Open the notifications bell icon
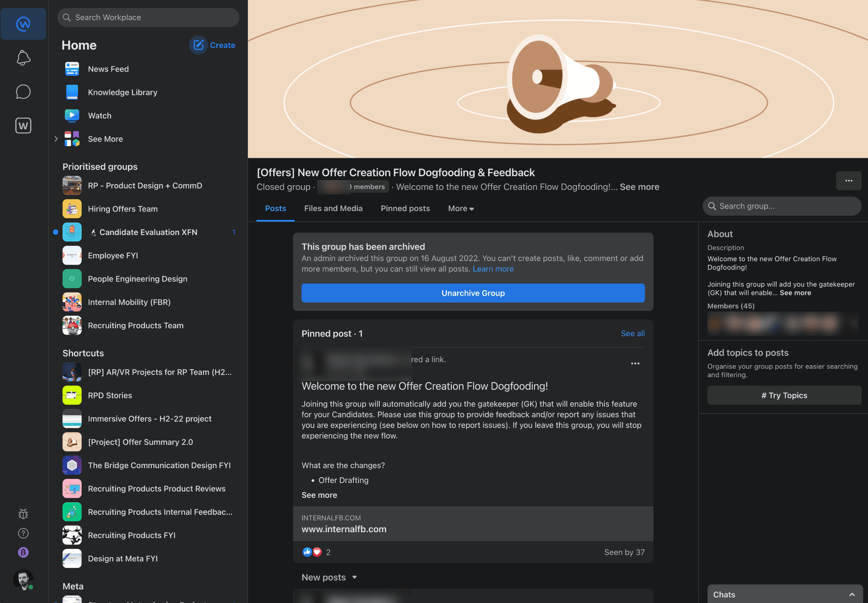The width and height of the screenshot is (868, 603). point(23,58)
